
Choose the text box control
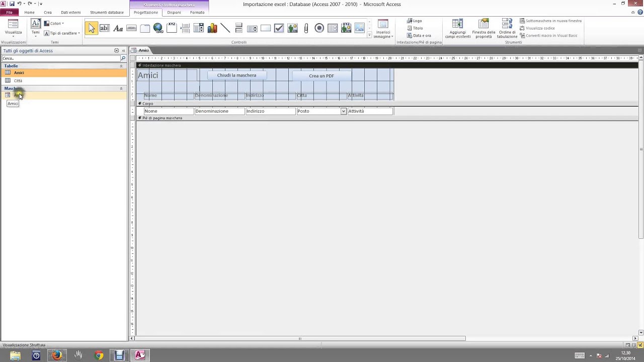105,28
